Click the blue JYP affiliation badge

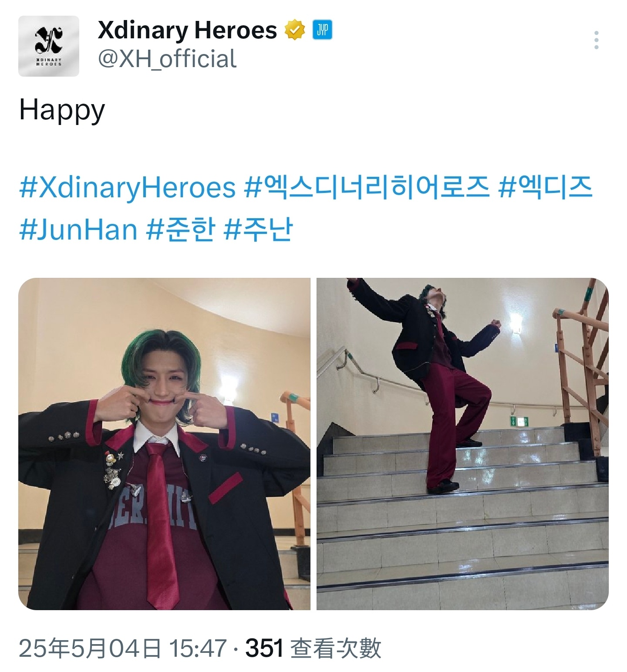pyautogui.click(x=322, y=30)
